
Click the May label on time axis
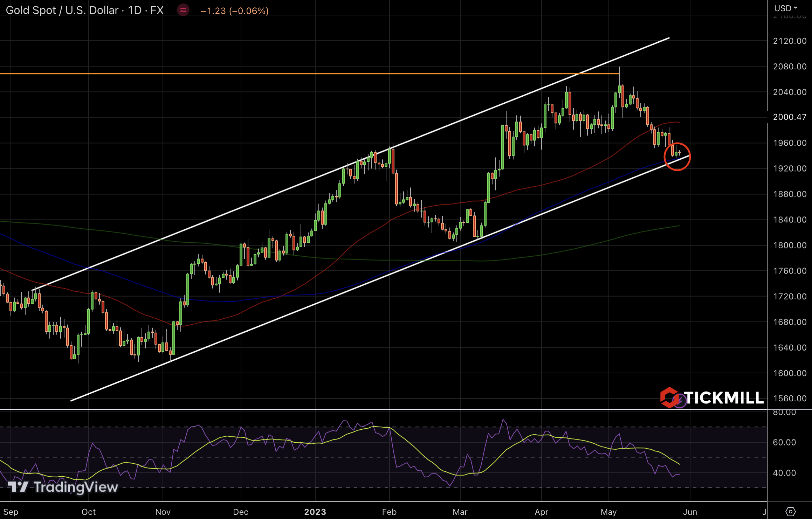[608, 512]
